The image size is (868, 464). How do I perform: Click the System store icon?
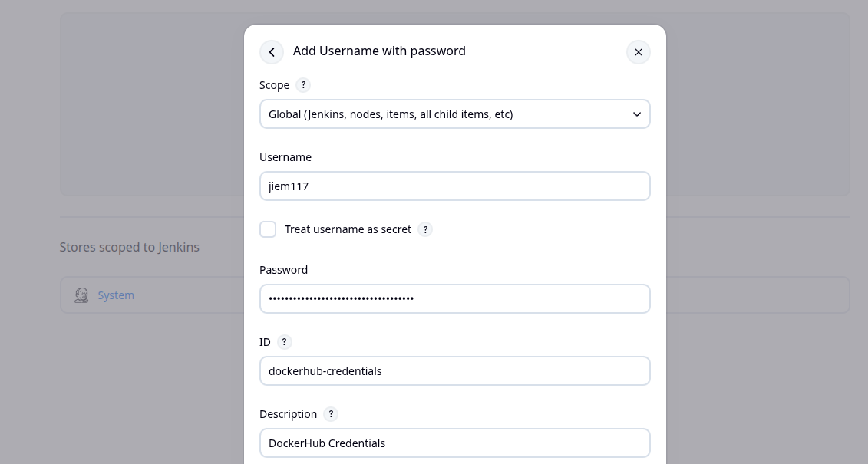click(81, 295)
